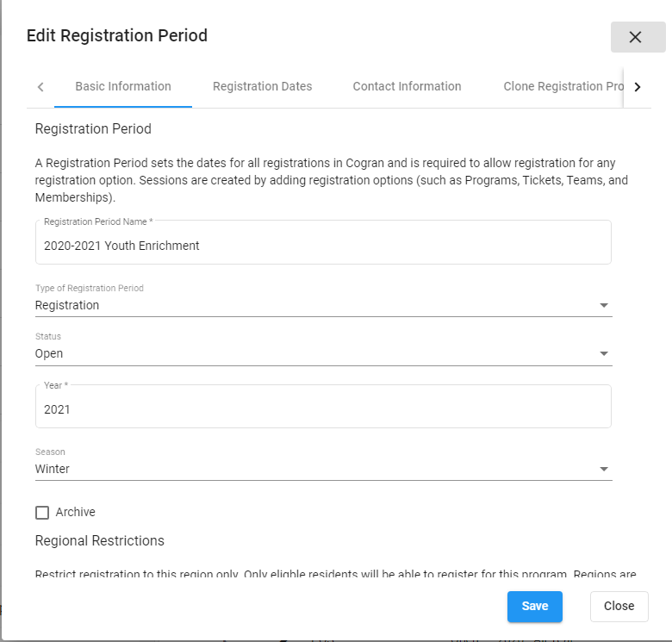The height and width of the screenshot is (642, 672).
Task: Go to the Clone Registration tab
Action: pyautogui.click(x=562, y=86)
